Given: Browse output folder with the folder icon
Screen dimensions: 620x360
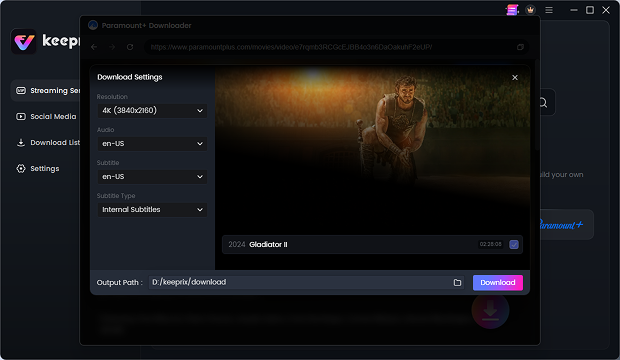Looking at the screenshot, I should pyautogui.click(x=457, y=282).
